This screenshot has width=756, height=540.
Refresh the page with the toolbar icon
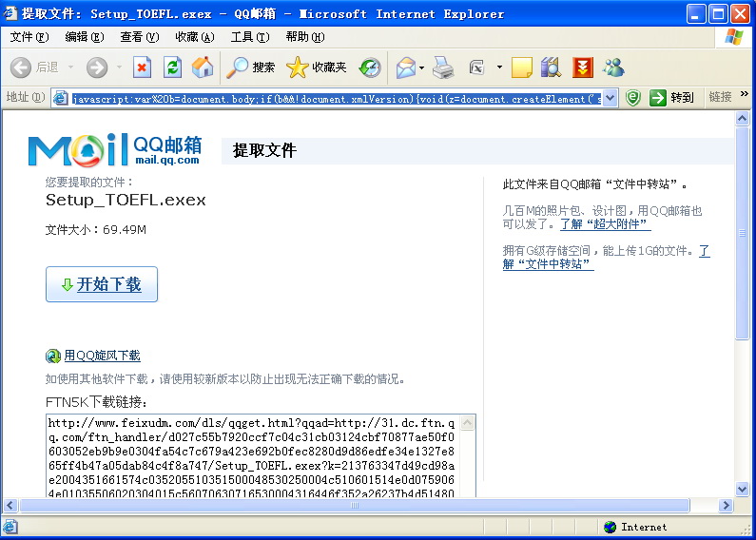(172, 67)
